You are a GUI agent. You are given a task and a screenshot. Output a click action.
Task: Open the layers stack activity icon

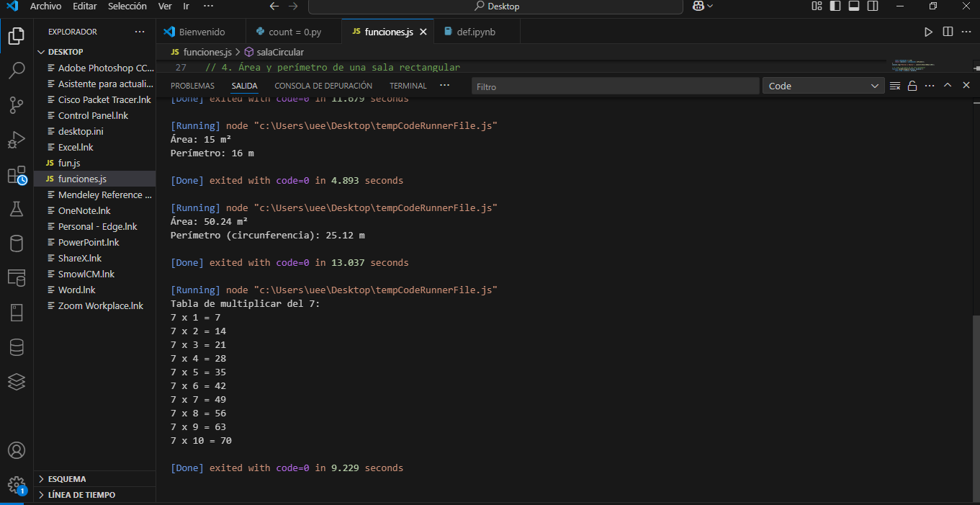[16, 382]
